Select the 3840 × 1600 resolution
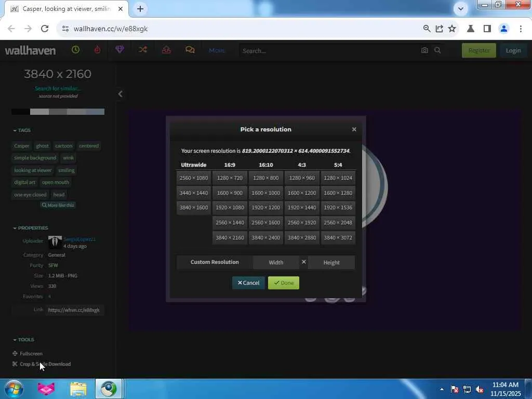 194,208
